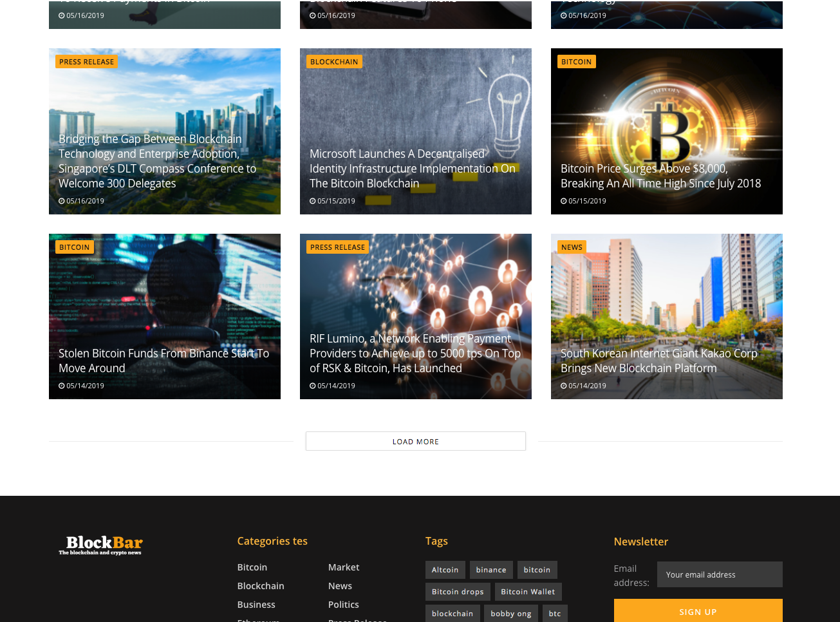Click the 05/15/2019 date on the Bitcoin Price article
Viewport: 840px width, 622px height.
tap(587, 201)
